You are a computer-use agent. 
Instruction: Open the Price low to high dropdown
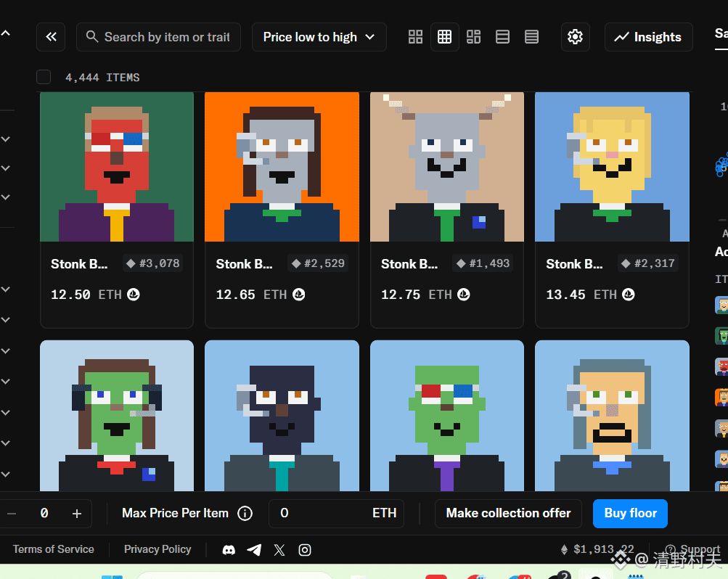point(319,37)
